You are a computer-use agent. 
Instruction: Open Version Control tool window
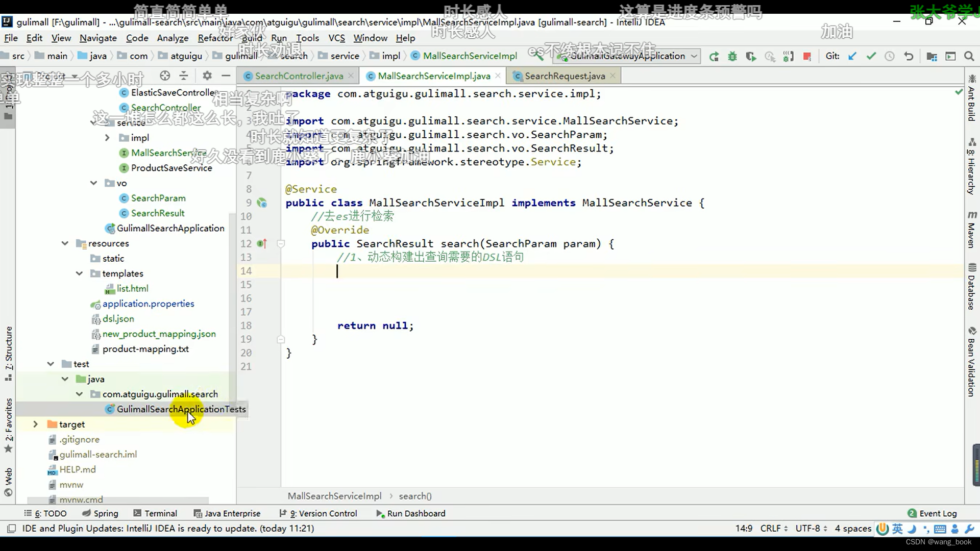click(x=318, y=513)
